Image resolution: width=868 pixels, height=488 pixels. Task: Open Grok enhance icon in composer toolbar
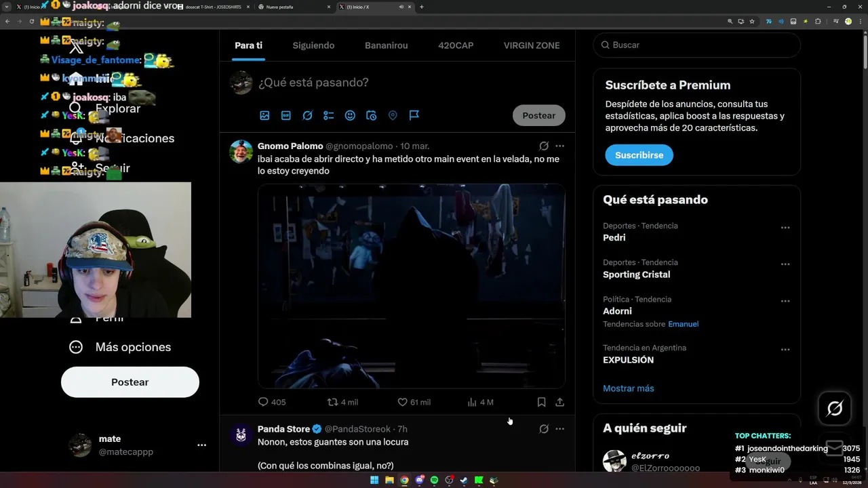pos(307,115)
